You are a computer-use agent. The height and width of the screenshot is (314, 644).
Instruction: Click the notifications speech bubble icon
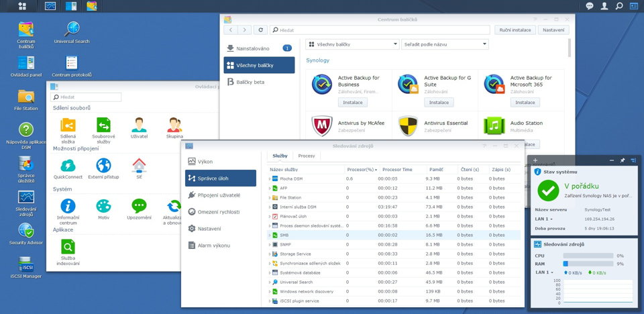(x=590, y=6)
